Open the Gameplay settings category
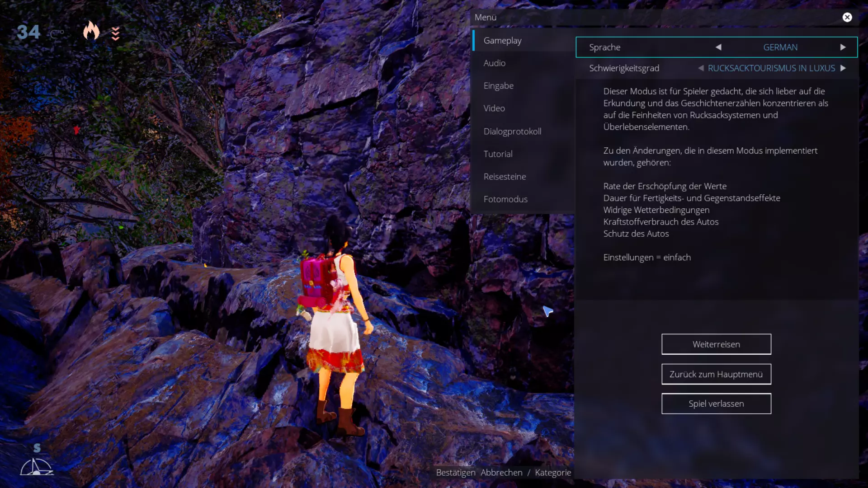This screenshot has width=868, height=488. pos(523,40)
